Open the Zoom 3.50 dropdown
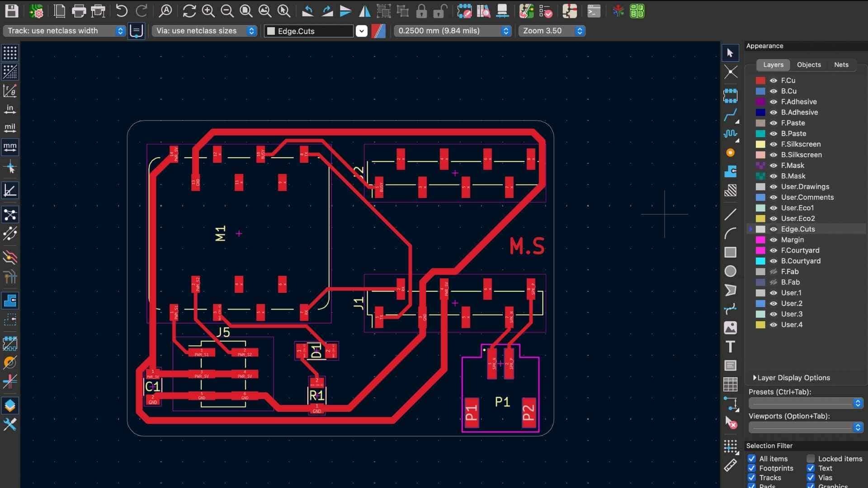 coord(552,31)
